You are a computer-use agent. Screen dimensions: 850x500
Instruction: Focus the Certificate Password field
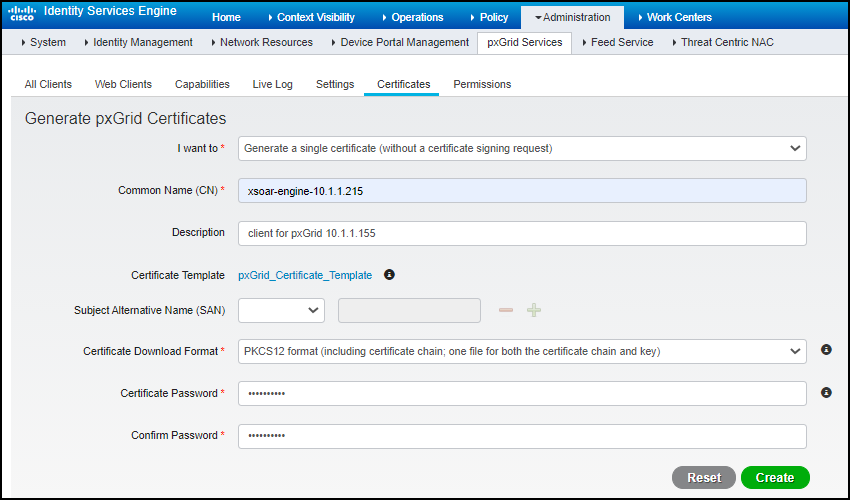click(x=522, y=393)
